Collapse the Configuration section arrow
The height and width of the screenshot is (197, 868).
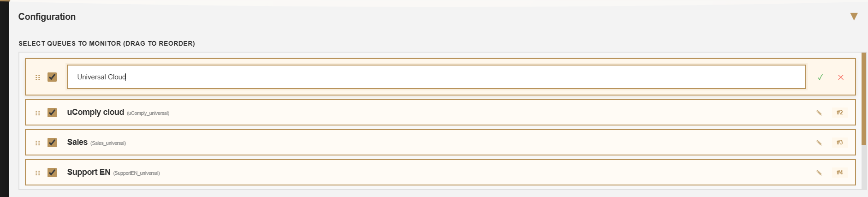pos(854,17)
